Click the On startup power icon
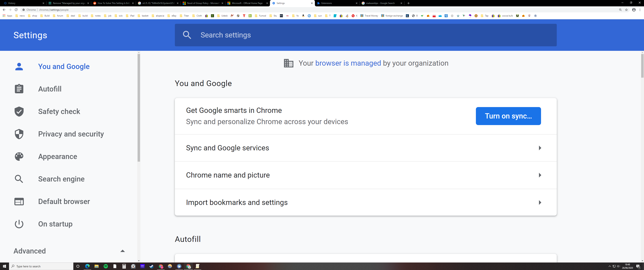The image size is (644, 270). 19,224
